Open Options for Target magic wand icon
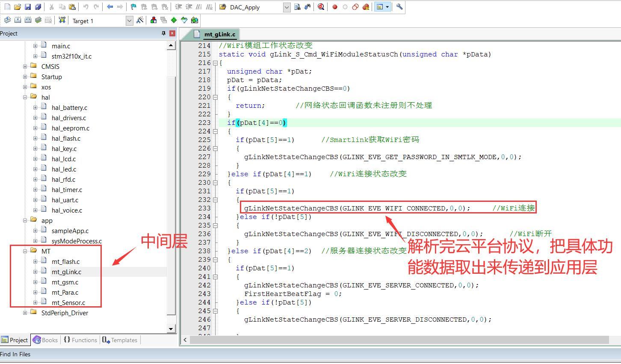Viewport: 621px width, 364px height. [x=140, y=20]
